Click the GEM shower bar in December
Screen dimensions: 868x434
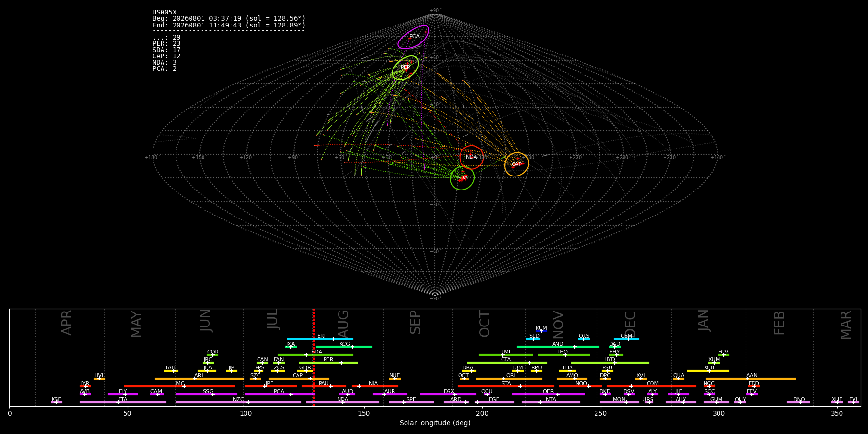pyautogui.click(x=626, y=339)
